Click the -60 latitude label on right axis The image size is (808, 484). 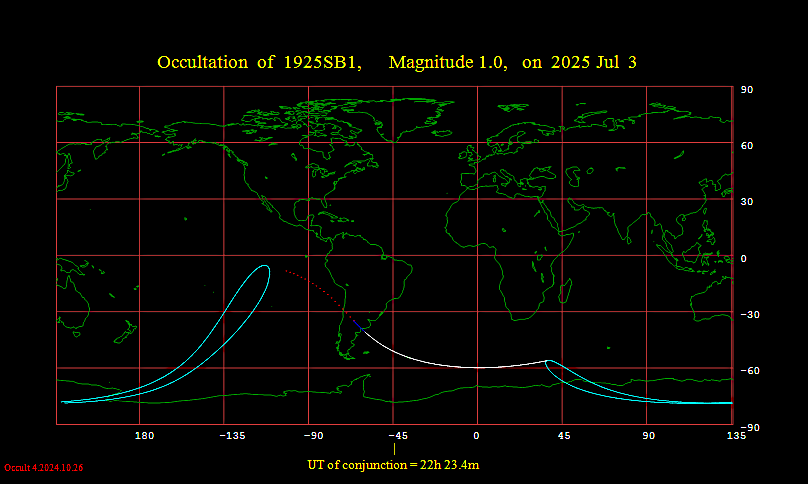click(746, 371)
